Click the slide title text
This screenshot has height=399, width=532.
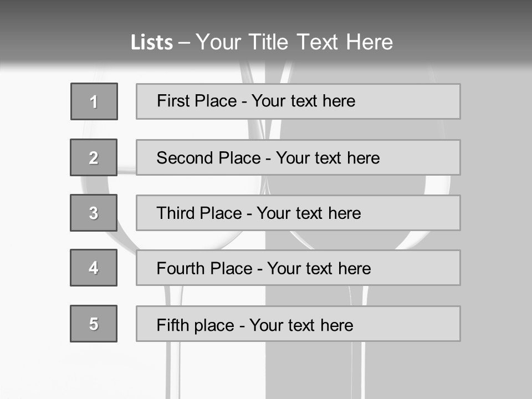click(262, 42)
